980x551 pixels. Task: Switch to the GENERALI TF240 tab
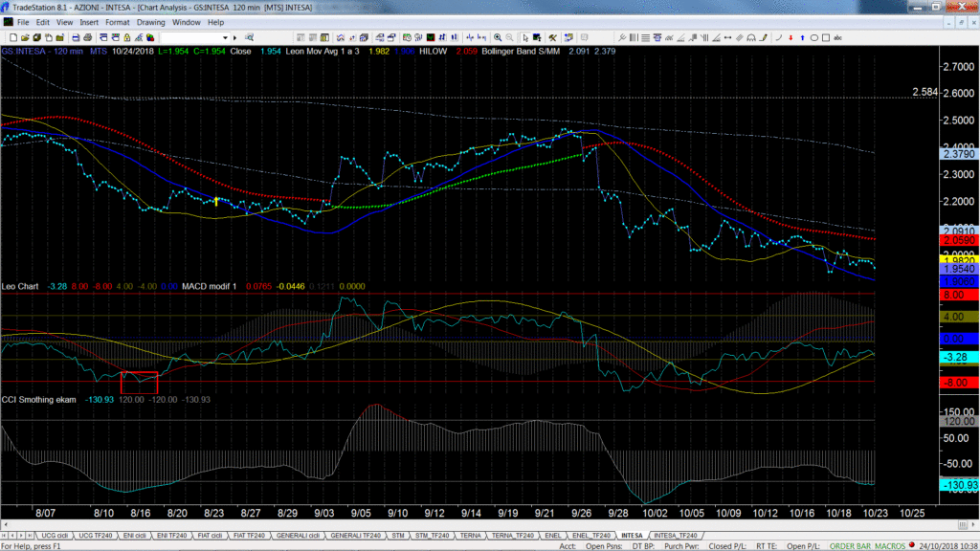[355, 536]
